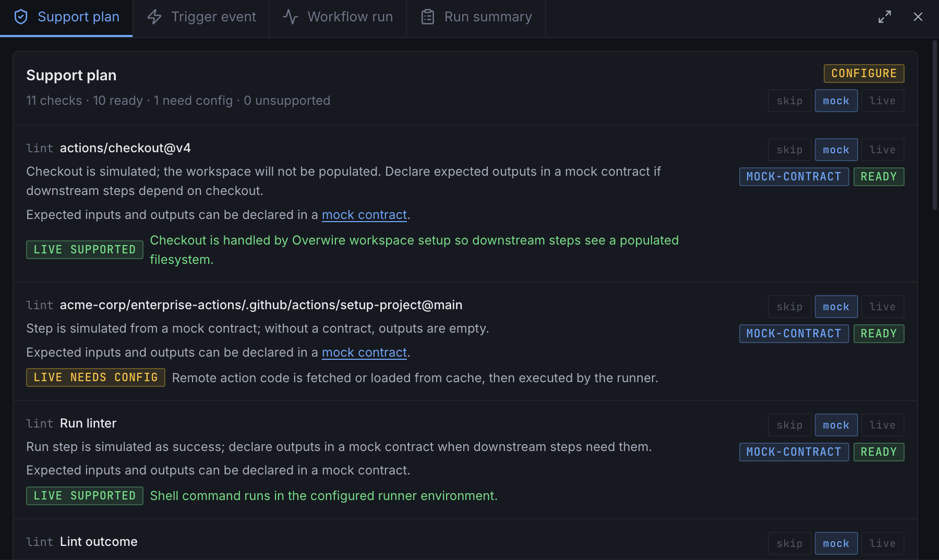This screenshot has height=560, width=939.
Task: Click LIVE SUPPORTED badge under Run linter
Action: 85,496
